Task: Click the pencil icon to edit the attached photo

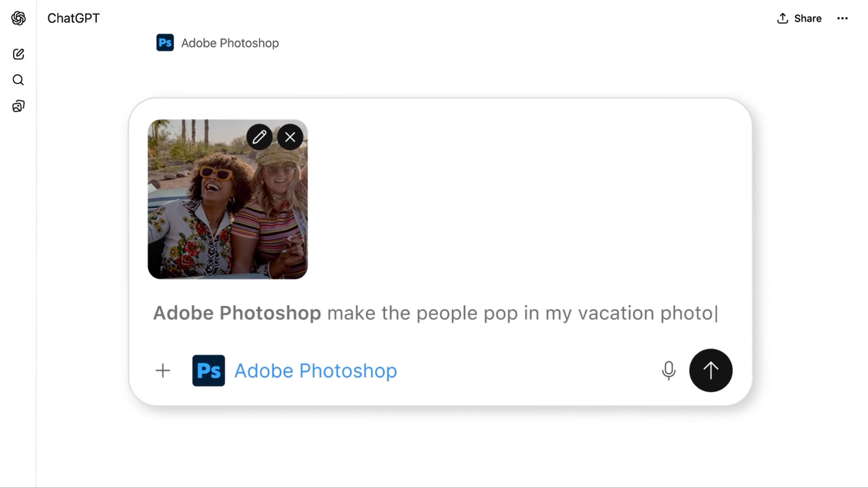Action: pos(259,137)
